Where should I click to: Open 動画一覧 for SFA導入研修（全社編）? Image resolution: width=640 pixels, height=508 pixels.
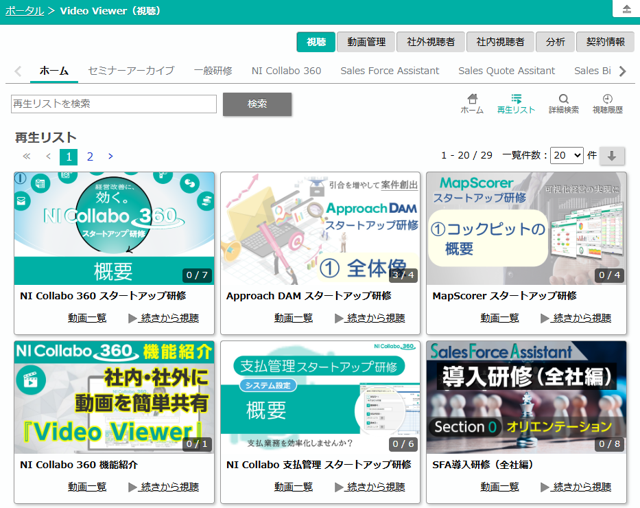(500, 487)
